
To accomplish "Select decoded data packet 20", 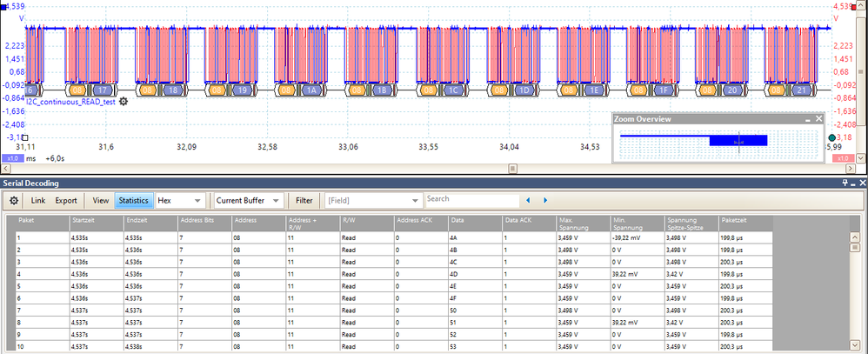I will coord(731,90).
